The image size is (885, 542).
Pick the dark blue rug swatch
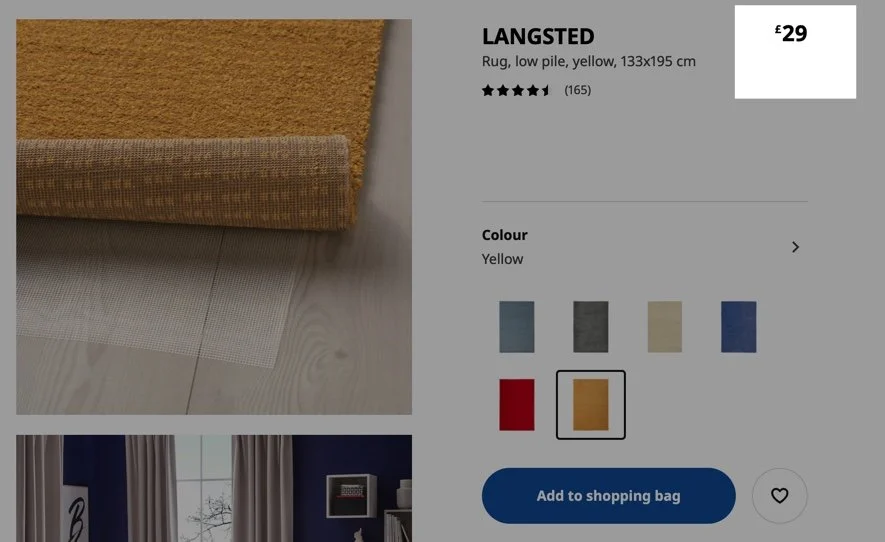[x=738, y=327]
